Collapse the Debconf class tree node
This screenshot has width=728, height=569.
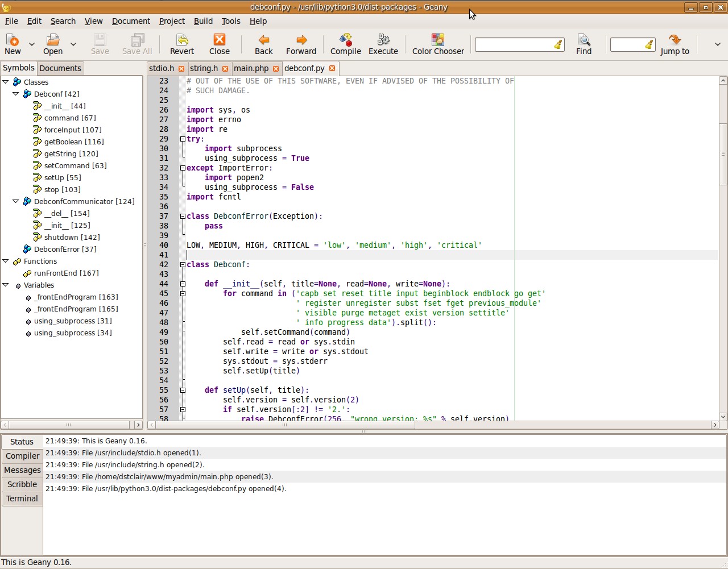tap(16, 94)
